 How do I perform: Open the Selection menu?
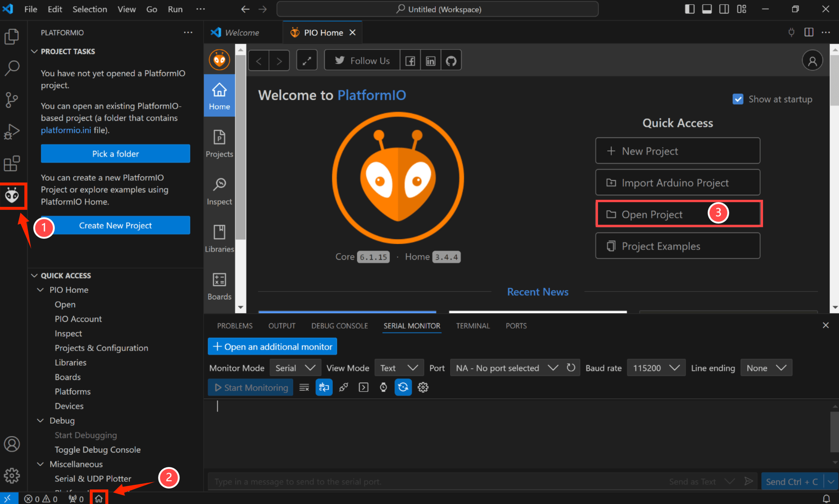tap(90, 9)
